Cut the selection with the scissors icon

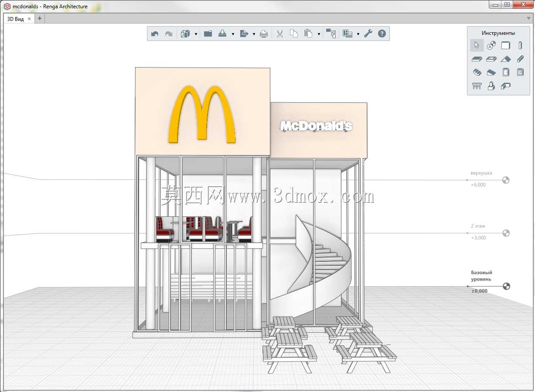pos(280,34)
